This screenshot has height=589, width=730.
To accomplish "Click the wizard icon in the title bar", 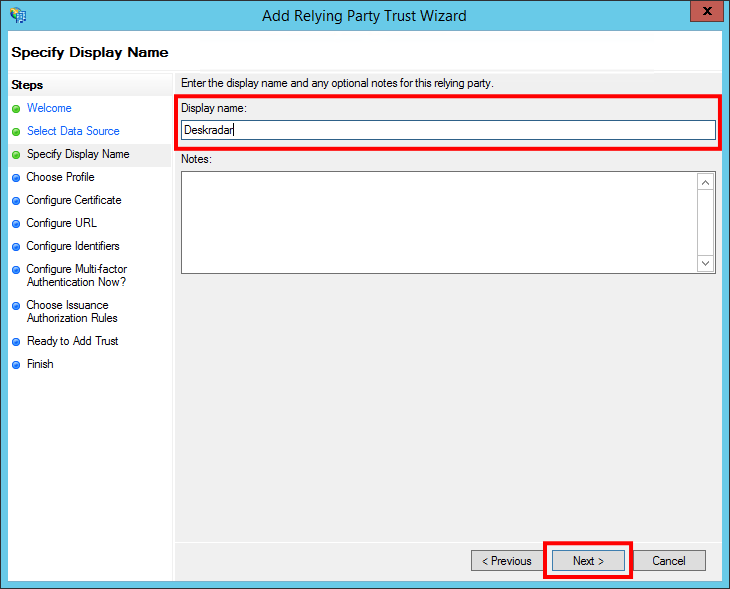I will [18, 15].
